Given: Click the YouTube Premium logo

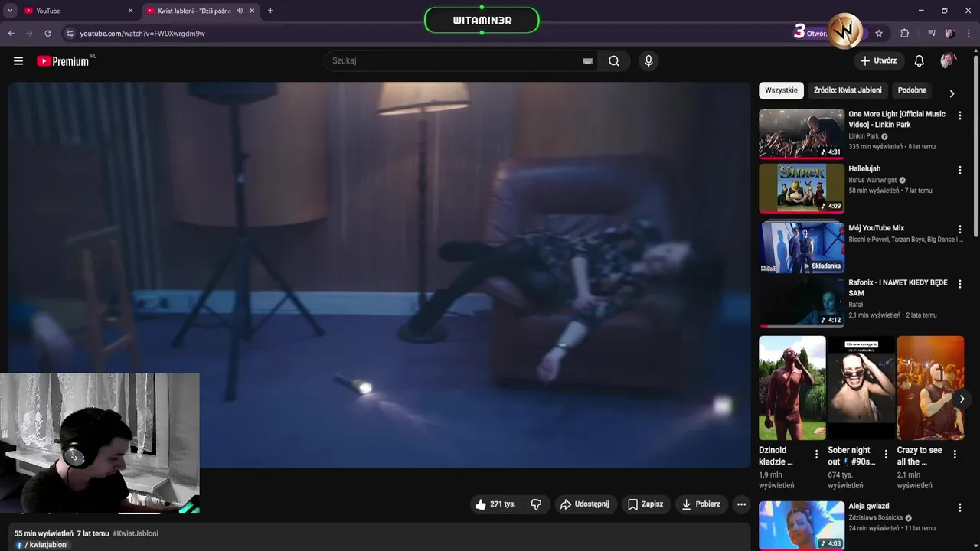Looking at the screenshot, I should point(64,61).
